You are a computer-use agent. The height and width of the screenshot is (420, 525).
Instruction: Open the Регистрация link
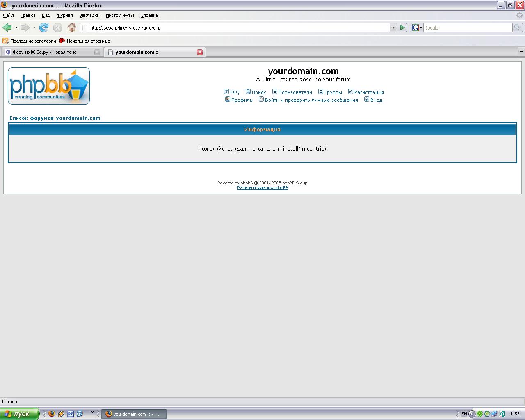point(369,92)
